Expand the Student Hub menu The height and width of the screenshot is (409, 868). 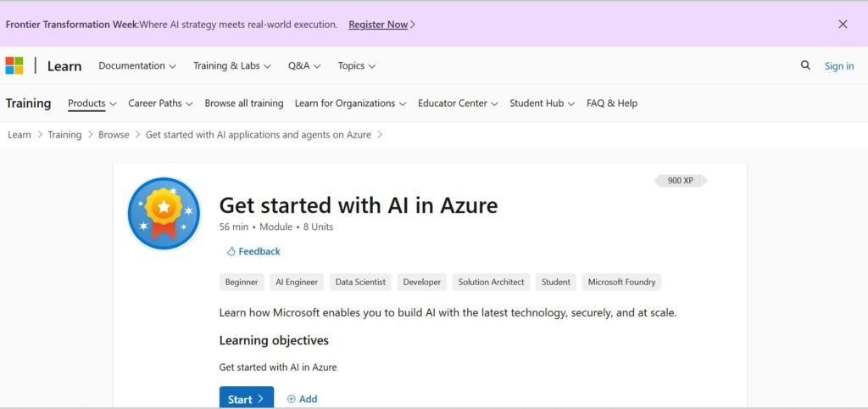click(x=542, y=103)
